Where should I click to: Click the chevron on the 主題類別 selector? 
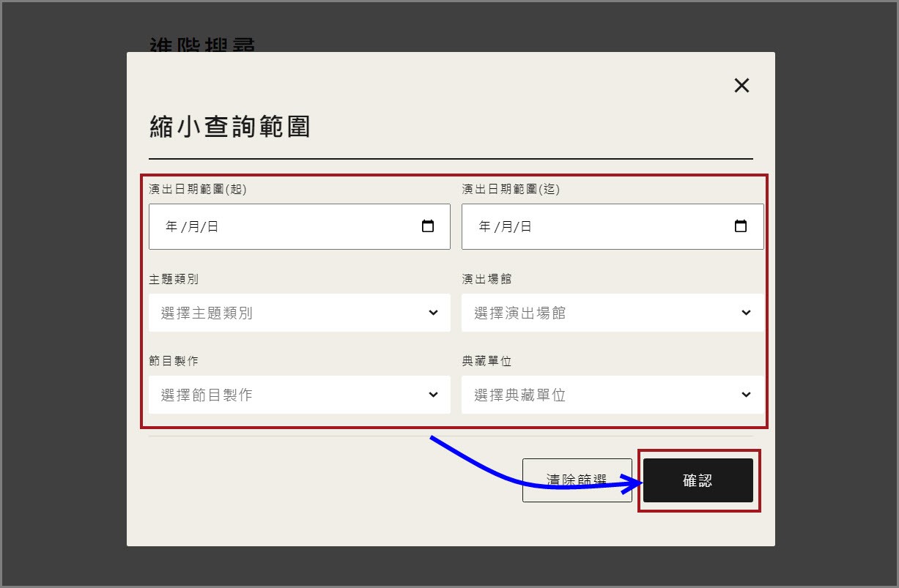pyautogui.click(x=432, y=313)
